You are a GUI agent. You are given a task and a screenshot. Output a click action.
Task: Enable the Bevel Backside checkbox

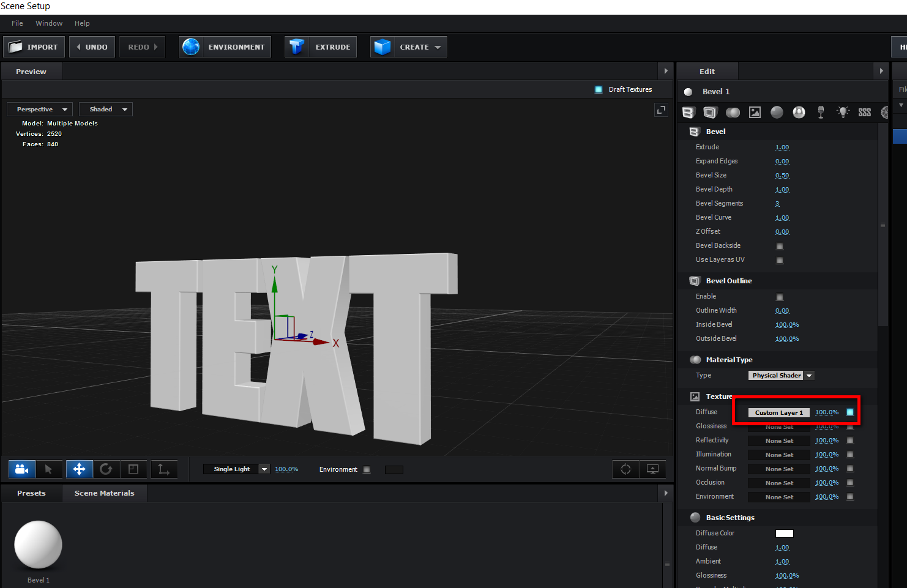pyautogui.click(x=780, y=246)
